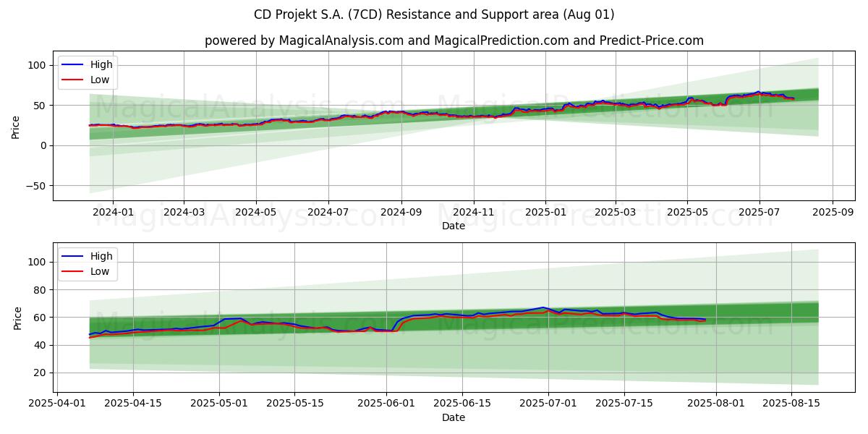Click the 2024-07 tick label
This screenshot has width=868, height=434.
[x=328, y=212]
